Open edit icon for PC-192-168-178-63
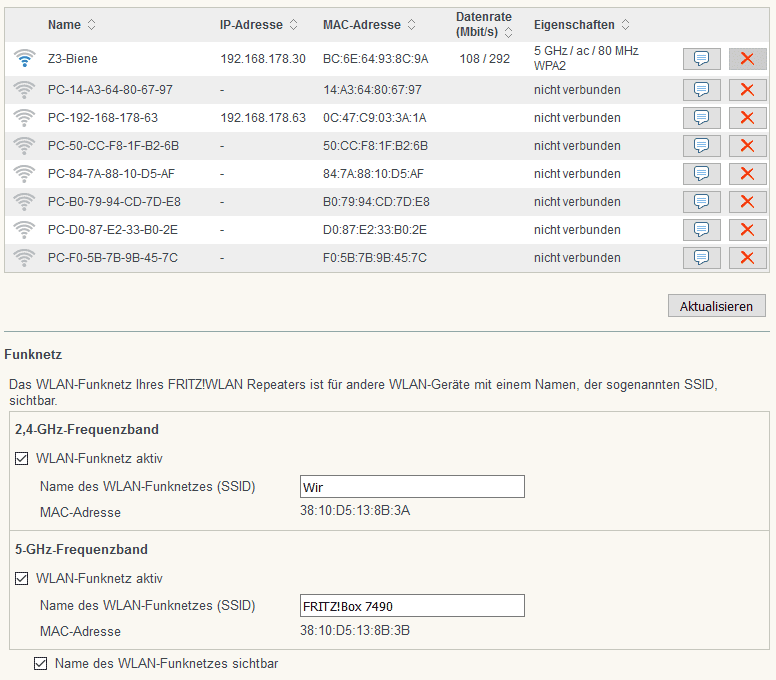The width and height of the screenshot is (776, 680). [x=701, y=118]
